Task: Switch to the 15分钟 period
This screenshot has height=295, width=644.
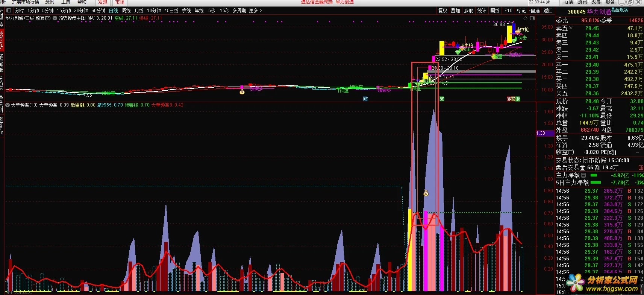Action: 64,11
